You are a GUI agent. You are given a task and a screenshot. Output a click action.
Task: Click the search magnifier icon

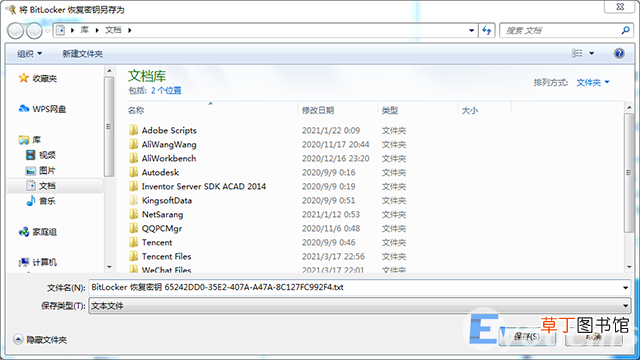click(625, 30)
